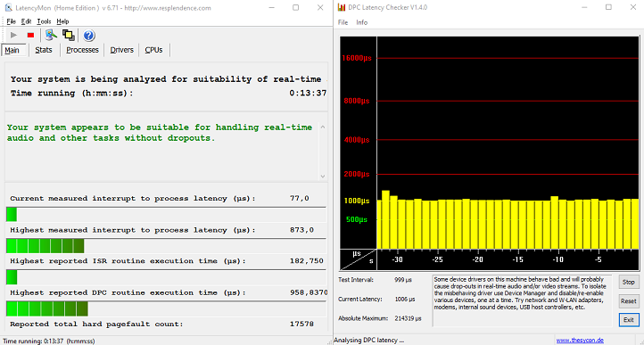Click the tallest yellow latency bar in graph

click(385, 219)
